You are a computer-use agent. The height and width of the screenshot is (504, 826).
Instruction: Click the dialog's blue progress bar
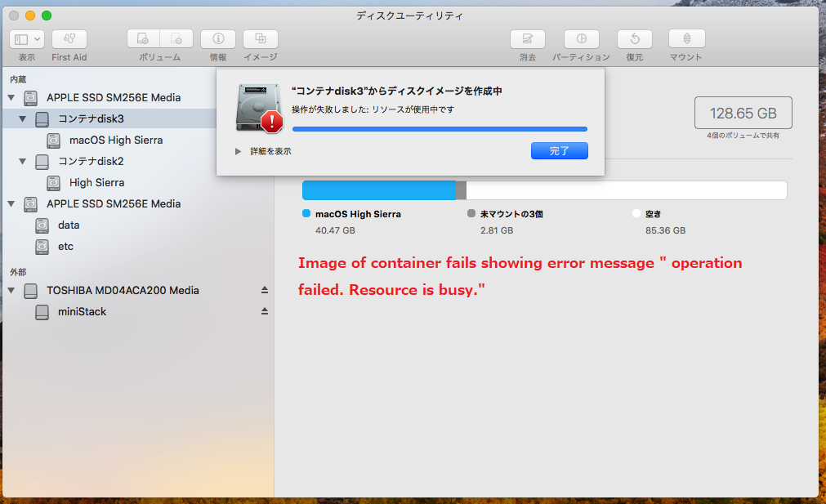point(440,129)
